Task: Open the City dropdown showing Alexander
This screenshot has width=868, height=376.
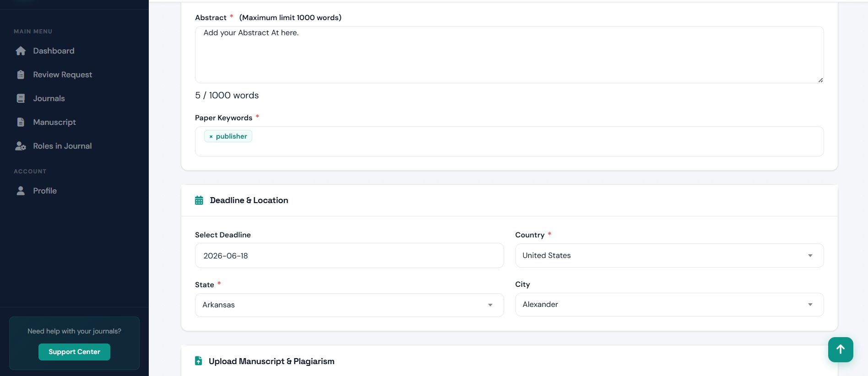Action: (669, 305)
